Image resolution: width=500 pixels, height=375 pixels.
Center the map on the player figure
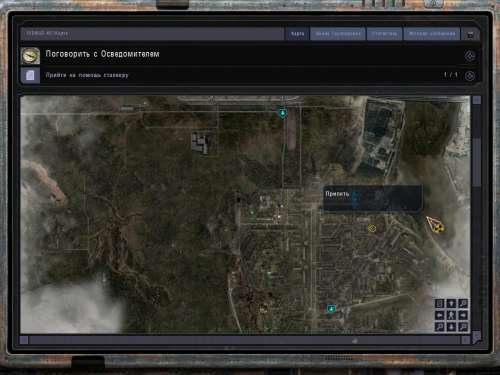[451, 315]
